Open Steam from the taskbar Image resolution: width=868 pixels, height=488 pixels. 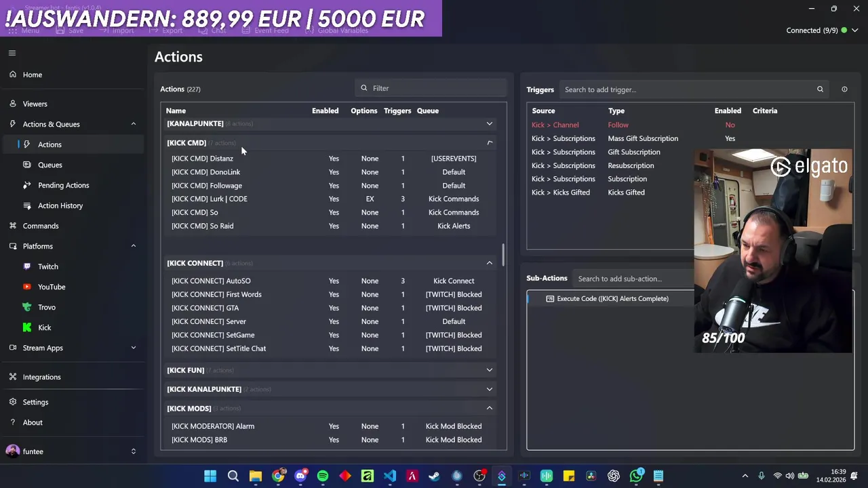click(434, 476)
